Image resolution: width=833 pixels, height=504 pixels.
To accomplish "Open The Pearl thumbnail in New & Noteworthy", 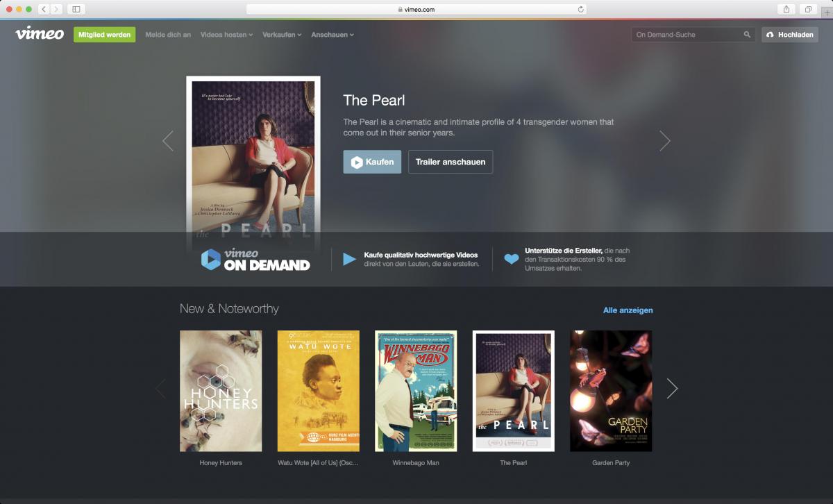I will point(514,391).
